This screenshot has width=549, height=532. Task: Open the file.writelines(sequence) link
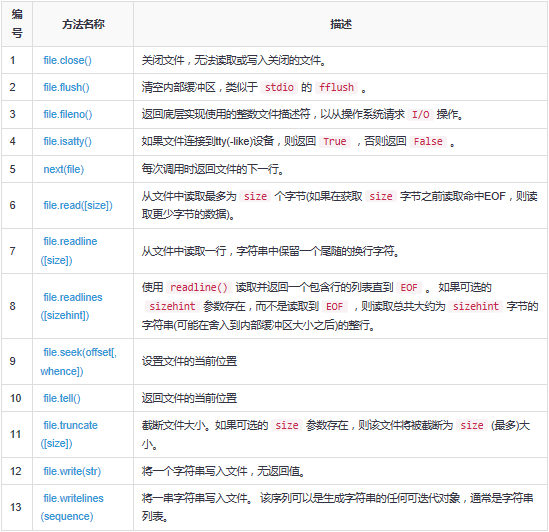coord(72,507)
